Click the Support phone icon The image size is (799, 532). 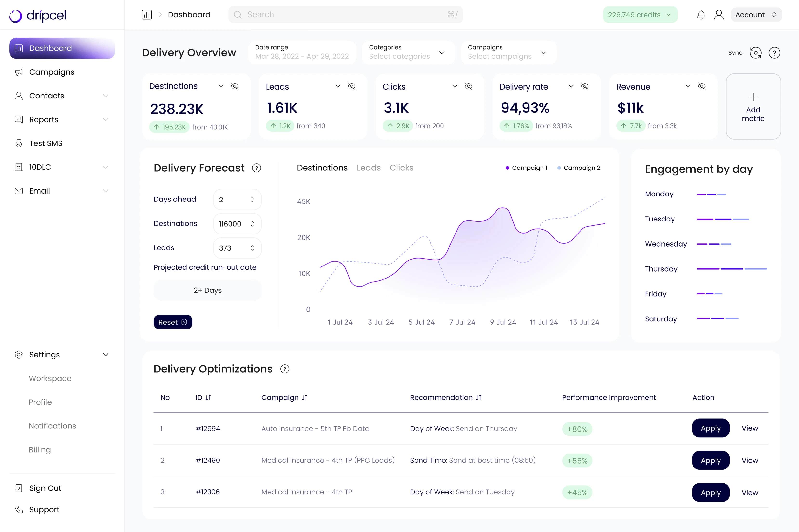click(19, 509)
